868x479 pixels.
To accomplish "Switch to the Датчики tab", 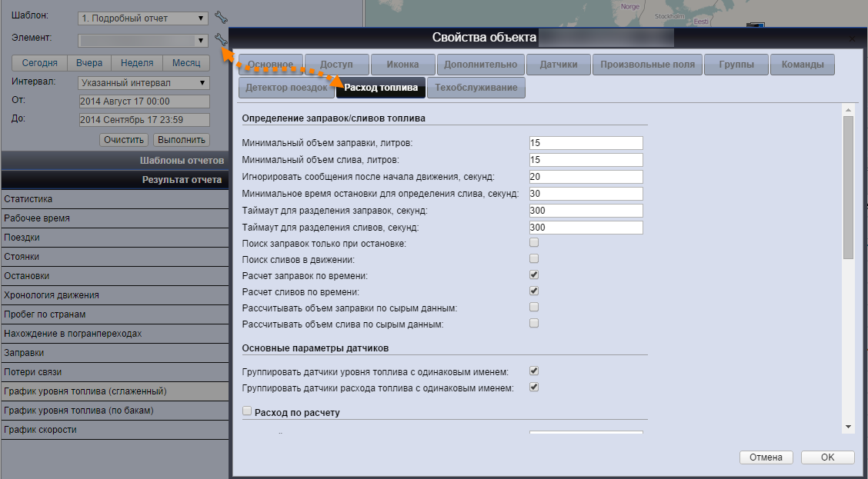I will pos(559,65).
